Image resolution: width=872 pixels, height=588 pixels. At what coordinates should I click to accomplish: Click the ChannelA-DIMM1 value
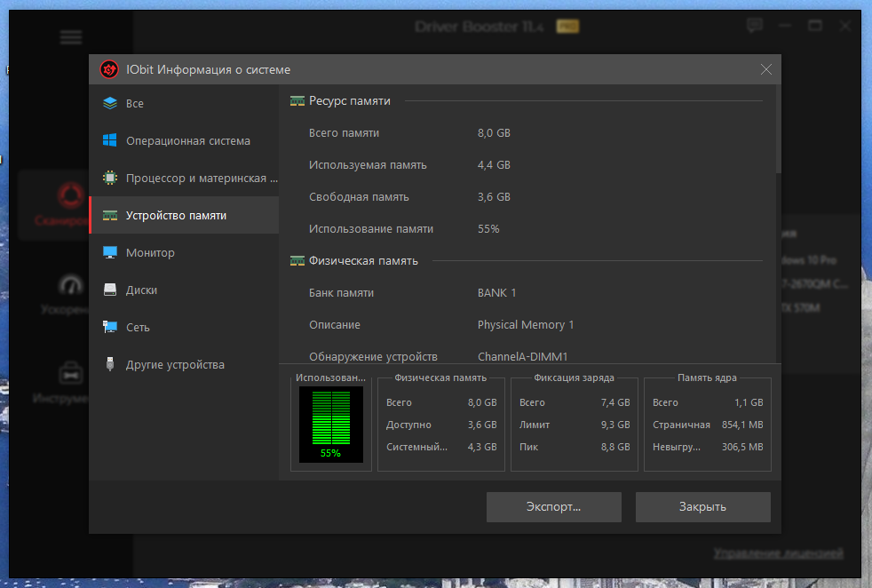tap(523, 356)
